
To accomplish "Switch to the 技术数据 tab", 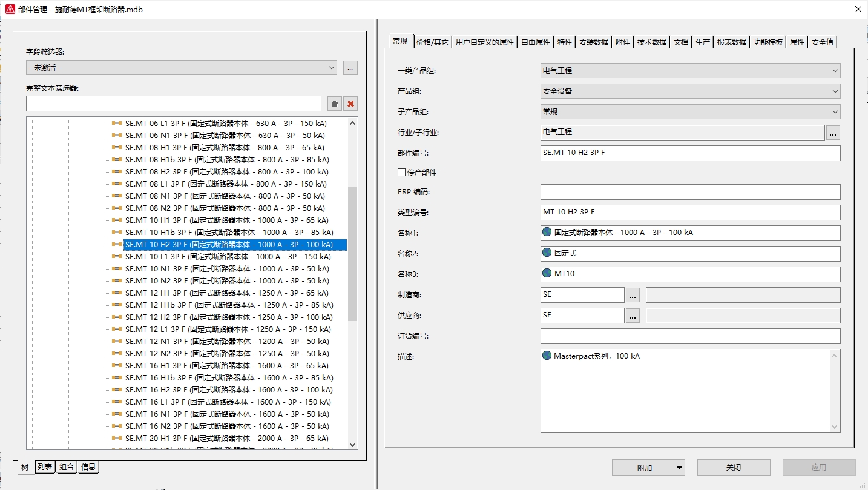I will tap(652, 42).
